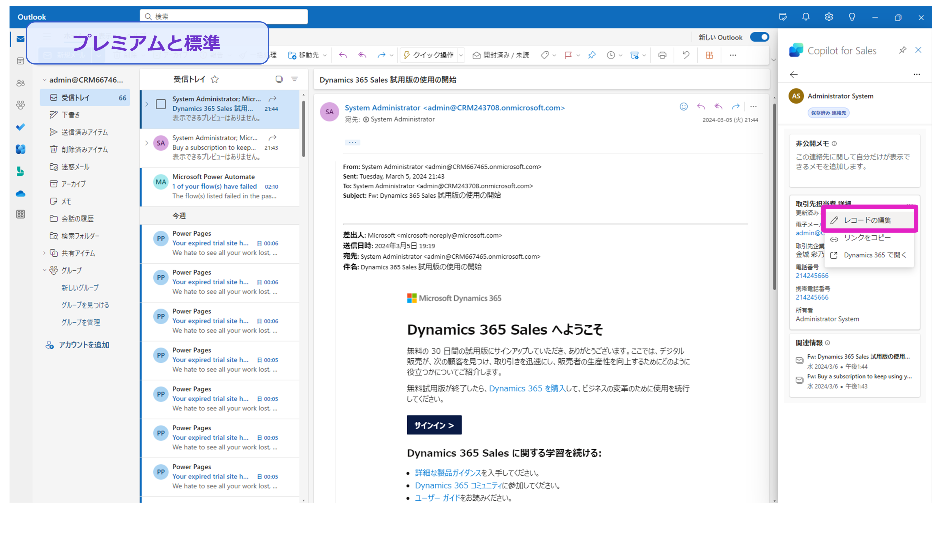Pin the message using ribbon pin icon
Viewport: 941px width, 560px height.
click(x=592, y=55)
